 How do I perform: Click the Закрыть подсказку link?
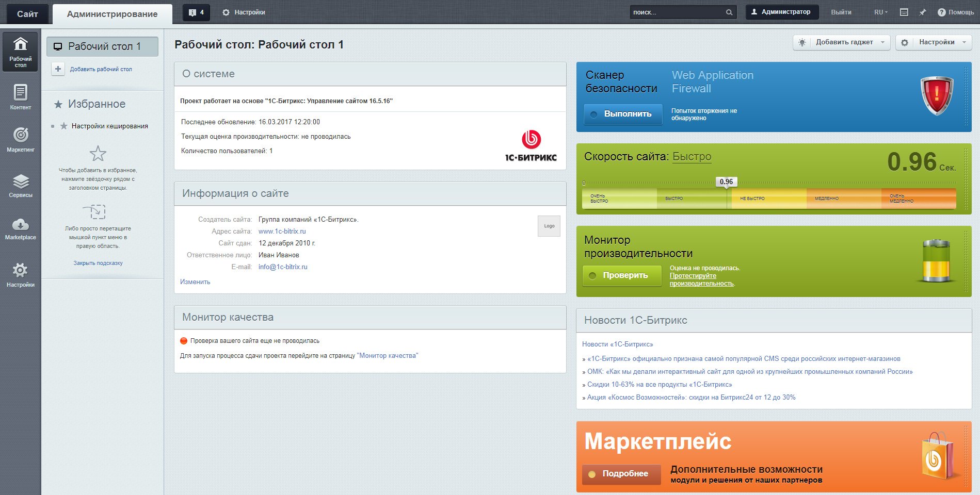tap(98, 263)
